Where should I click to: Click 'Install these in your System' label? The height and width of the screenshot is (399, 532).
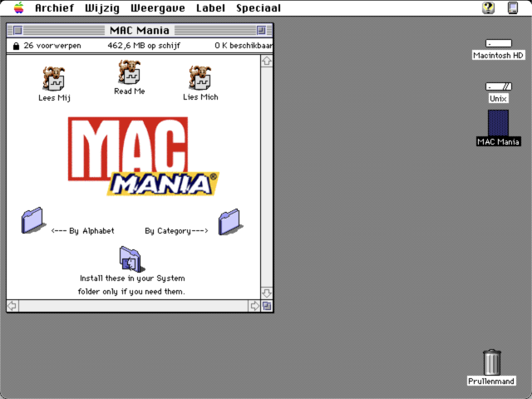click(x=132, y=278)
